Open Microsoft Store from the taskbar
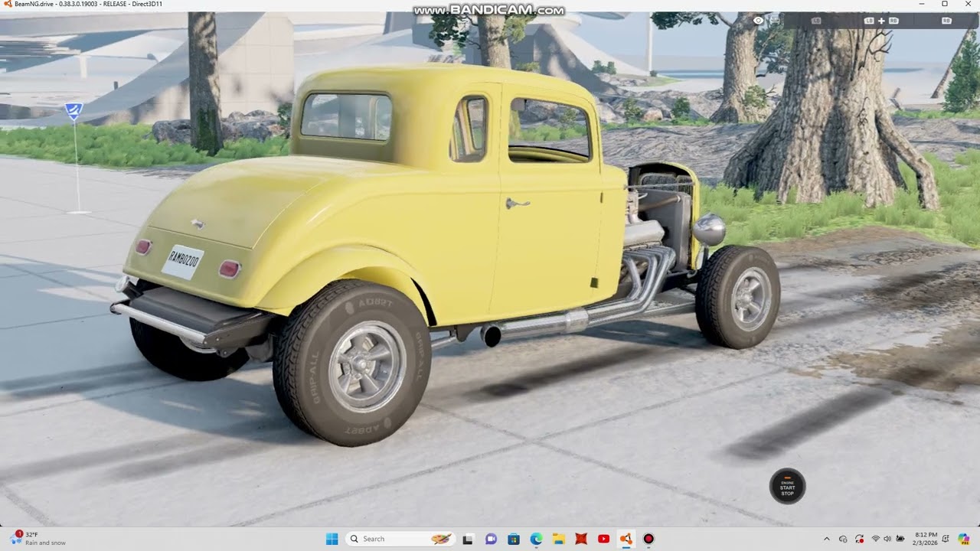980x551 pixels. point(514,539)
